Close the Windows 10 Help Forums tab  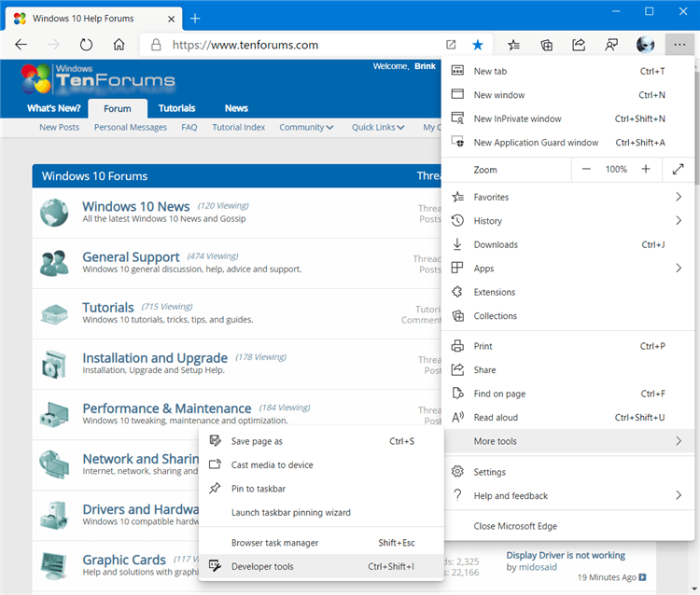(x=171, y=19)
